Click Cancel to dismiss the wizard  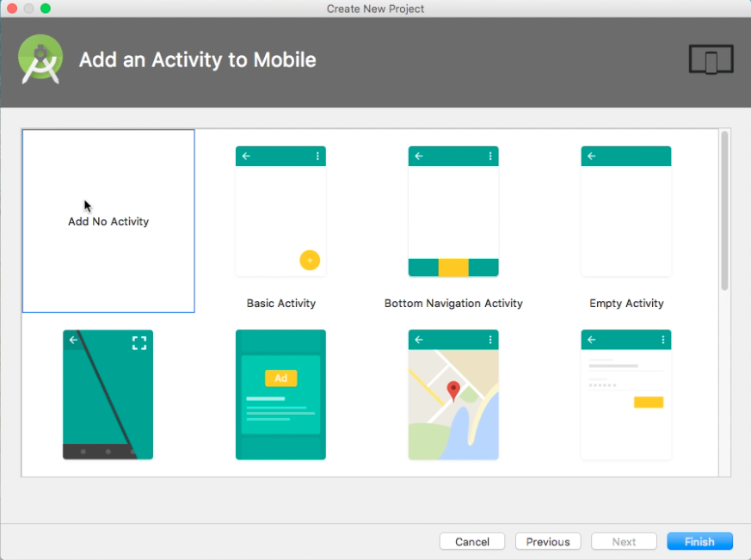point(471,541)
